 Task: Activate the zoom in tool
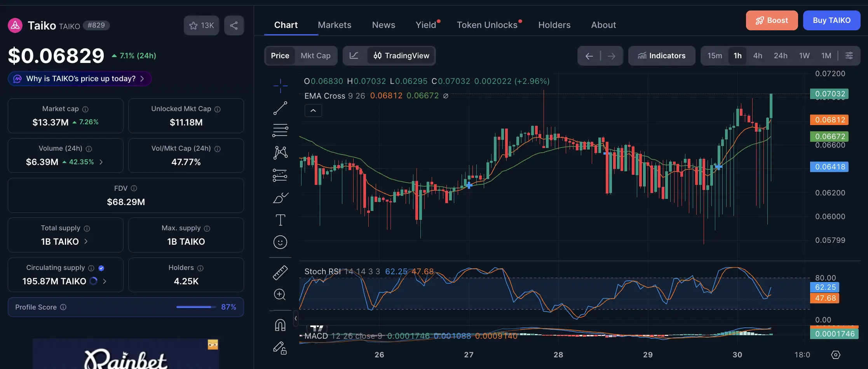click(280, 295)
